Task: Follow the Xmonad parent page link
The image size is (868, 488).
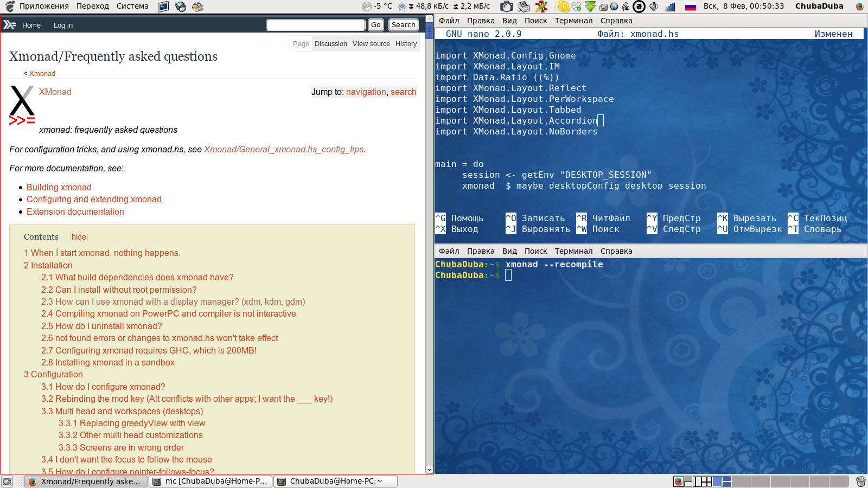Action: (x=42, y=74)
